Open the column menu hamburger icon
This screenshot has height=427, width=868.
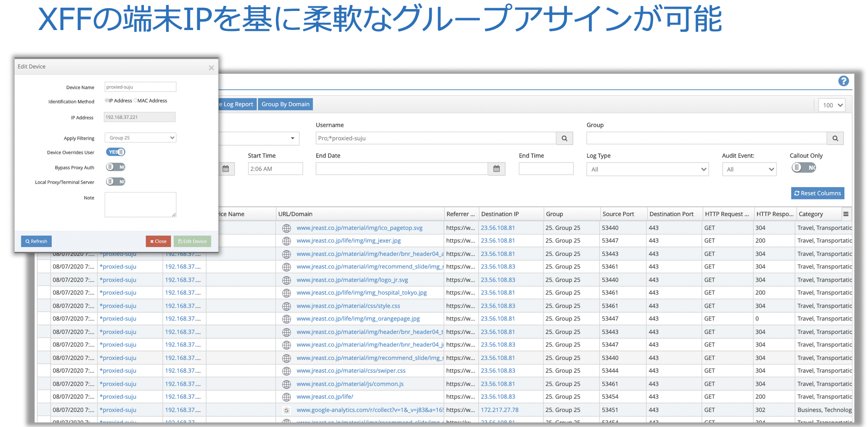846,214
